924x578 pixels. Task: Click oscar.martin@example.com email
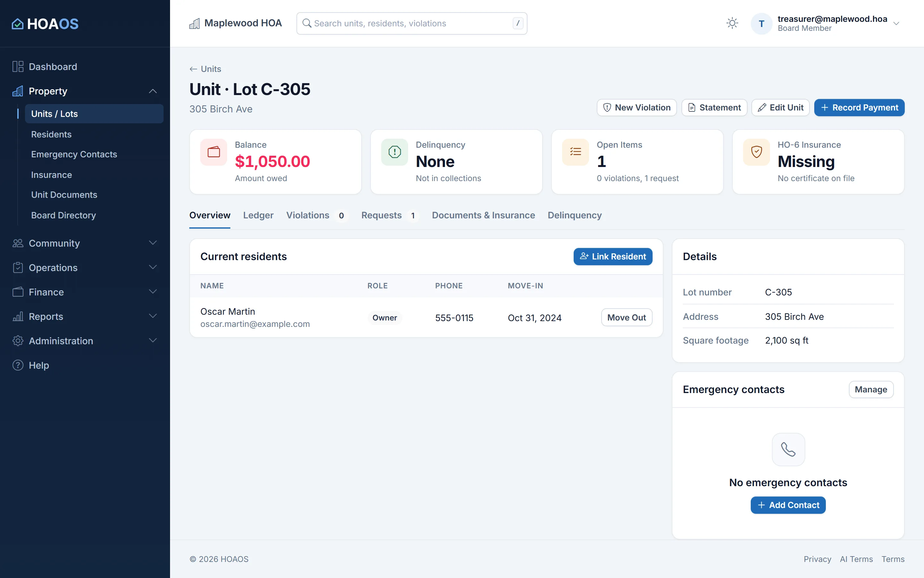[255, 324]
